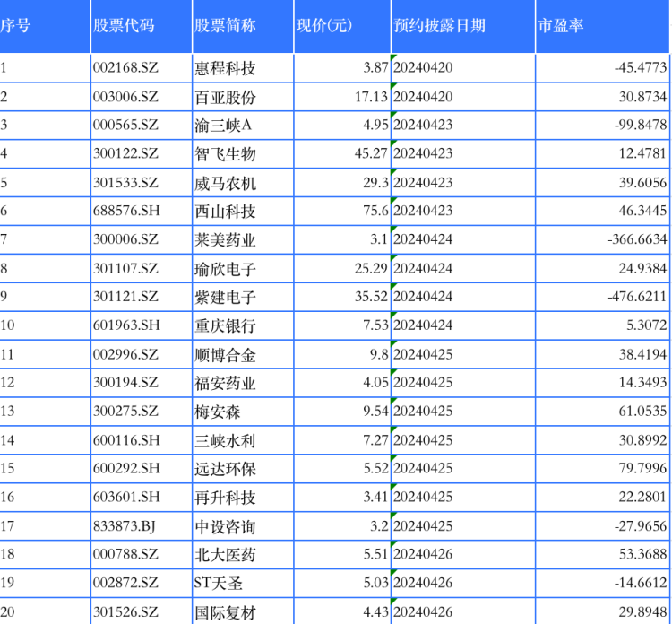
Task: Select the 远达环保 name cell
Action: click(x=243, y=469)
